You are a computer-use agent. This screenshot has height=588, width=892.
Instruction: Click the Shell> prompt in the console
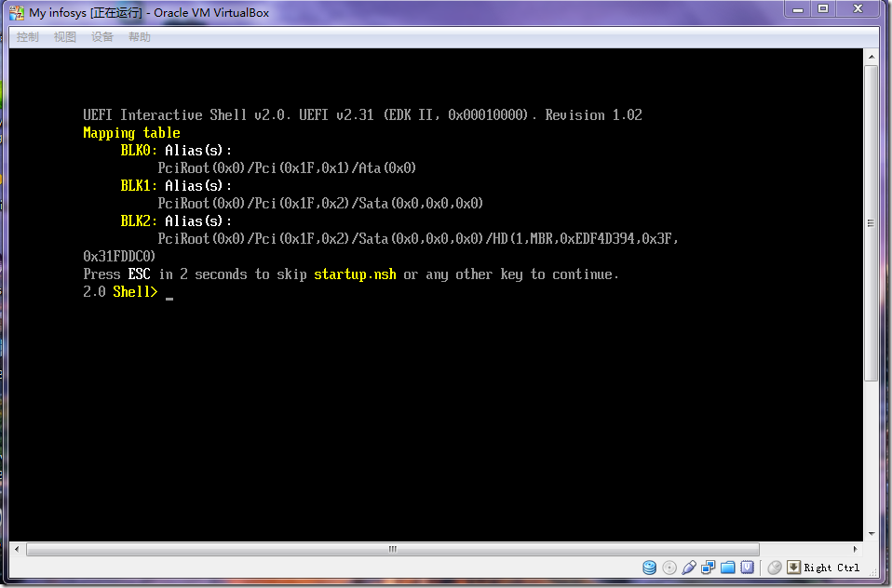pos(135,292)
